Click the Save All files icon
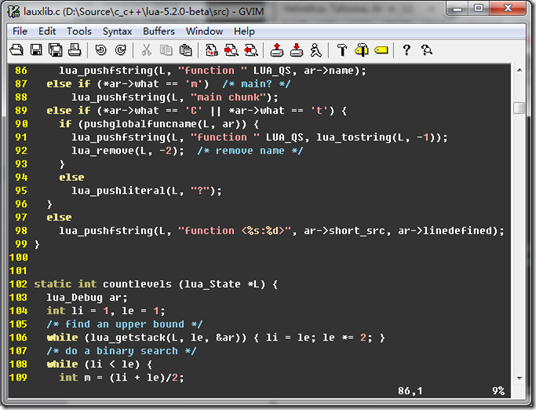Screen dimensions: 536x410 coord(55,50)
